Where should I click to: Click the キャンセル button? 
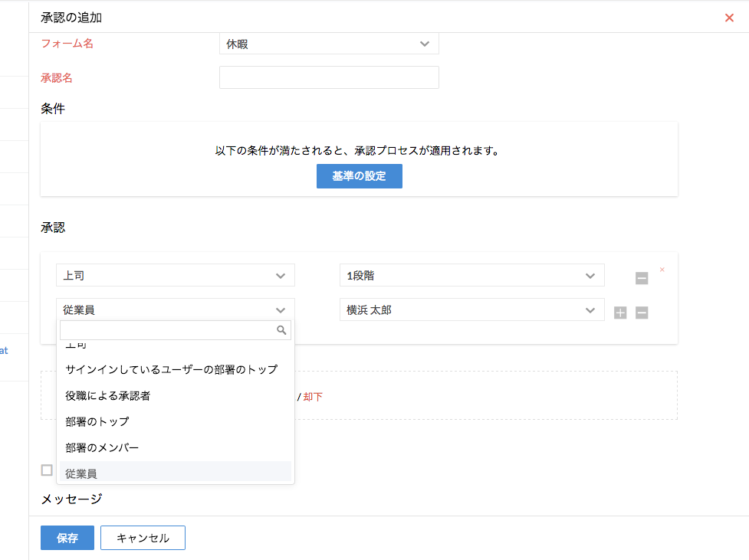tap(143, 538)
